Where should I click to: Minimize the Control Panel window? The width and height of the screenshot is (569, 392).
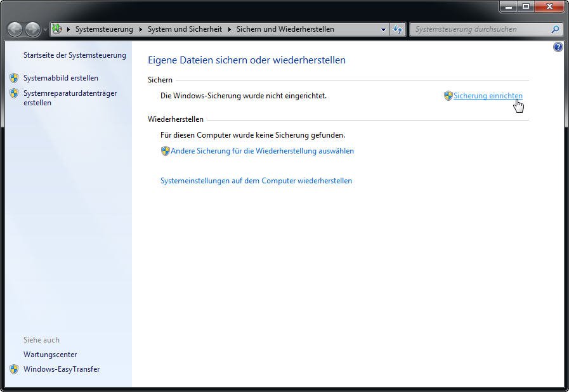click(508, 7)
